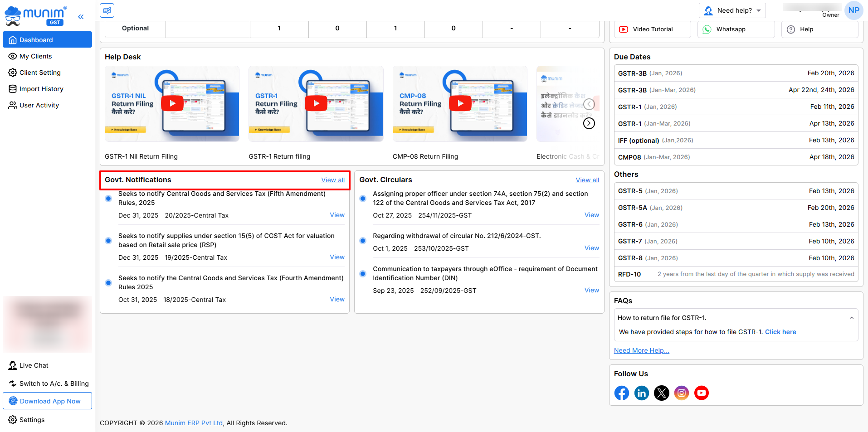Open the YouTube icon under Follow Us
The height and width of the screenshot is (432, 868).
pos(701,393)
